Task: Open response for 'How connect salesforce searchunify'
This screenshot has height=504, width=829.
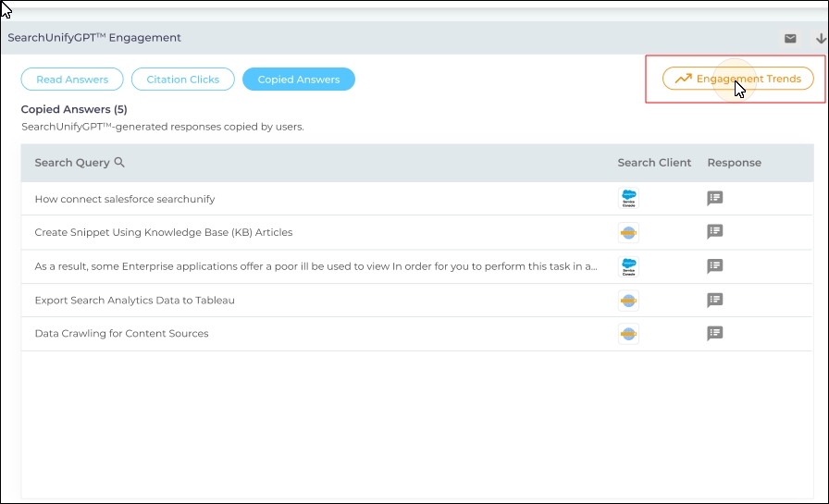Action: pyautogui.click(x=714, y=198)
